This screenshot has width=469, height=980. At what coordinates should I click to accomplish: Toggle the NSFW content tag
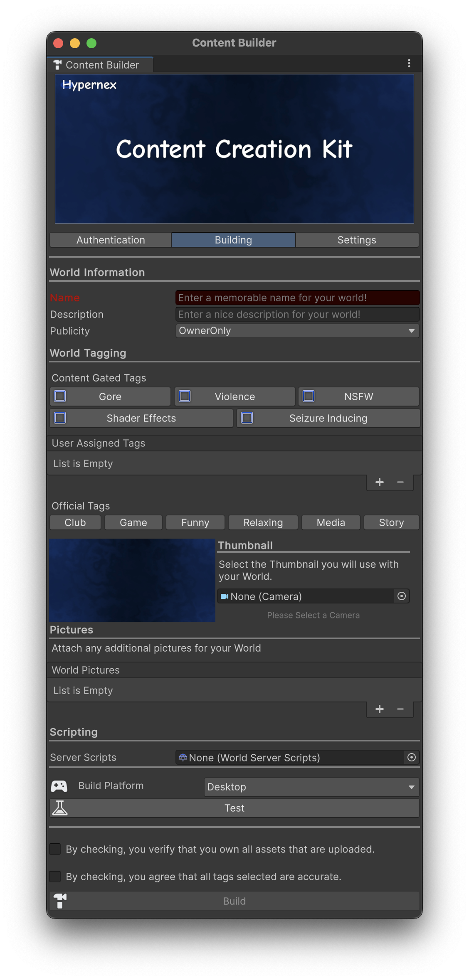coord(309,396)
